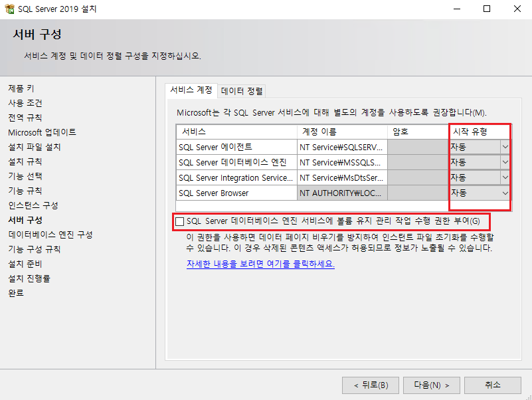Image resolution: width=532 pixels, height=400 pixels.
Task: Click the SQL Server setup title bar icon
Action: [9, 9]
